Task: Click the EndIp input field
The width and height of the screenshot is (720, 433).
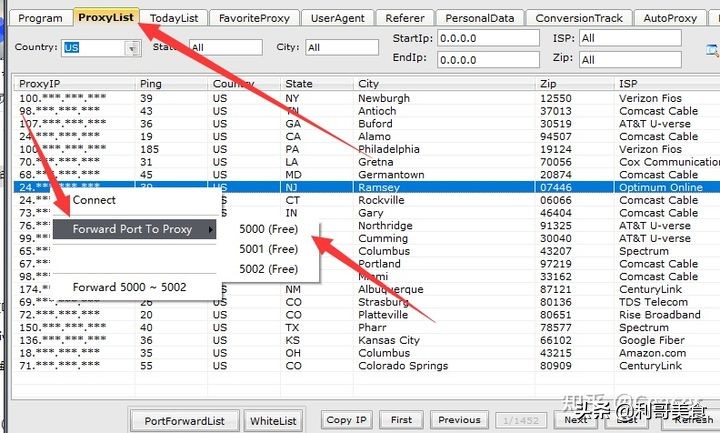Action: pyautogui.click(x=488, y=60)
